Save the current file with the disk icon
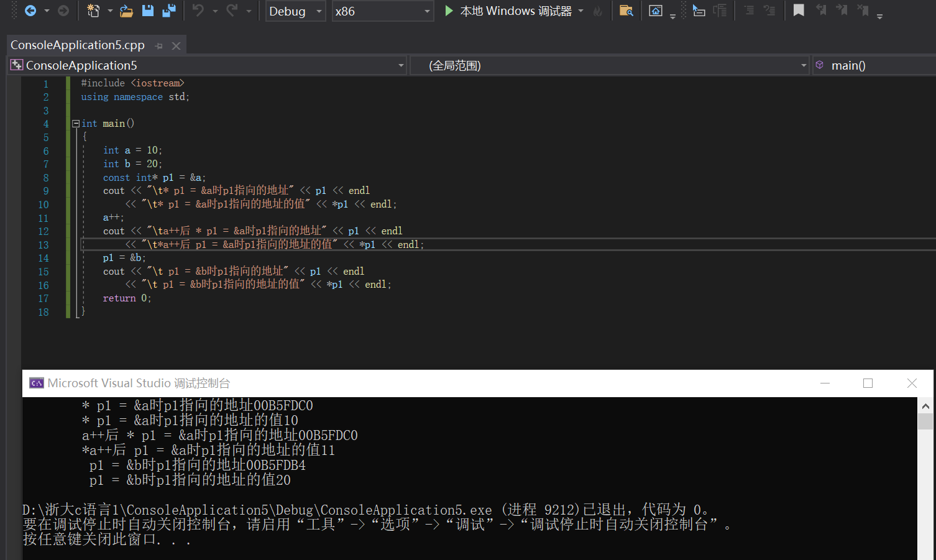 (x=148, y=11)
